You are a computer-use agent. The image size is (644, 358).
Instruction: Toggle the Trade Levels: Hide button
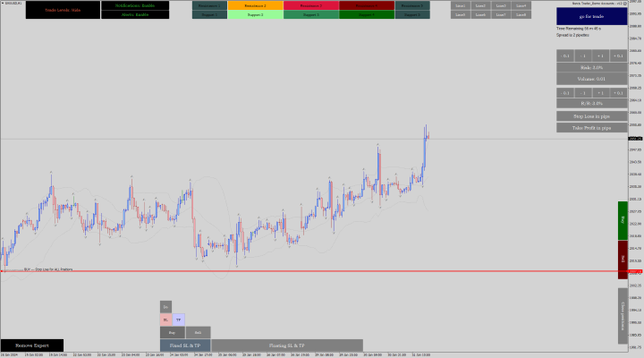coord(63,10)
